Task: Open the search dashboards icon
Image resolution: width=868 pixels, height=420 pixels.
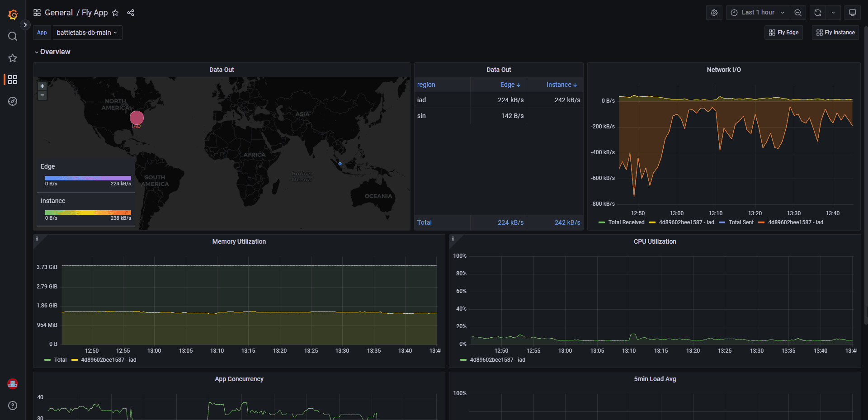Action: (13, 36)
